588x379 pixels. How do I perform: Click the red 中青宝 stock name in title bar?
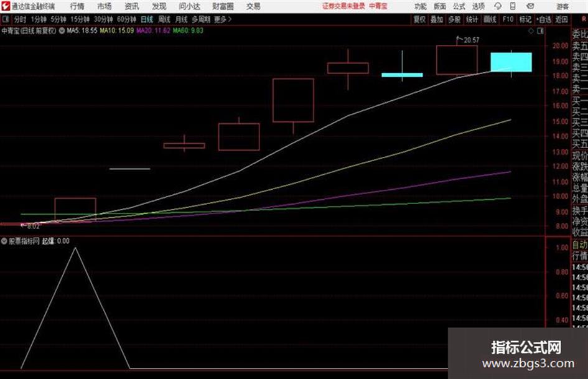click(378, 6)
